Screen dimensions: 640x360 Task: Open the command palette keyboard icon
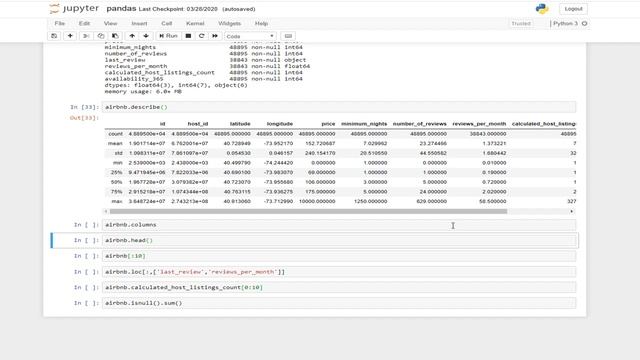(288, 36)
